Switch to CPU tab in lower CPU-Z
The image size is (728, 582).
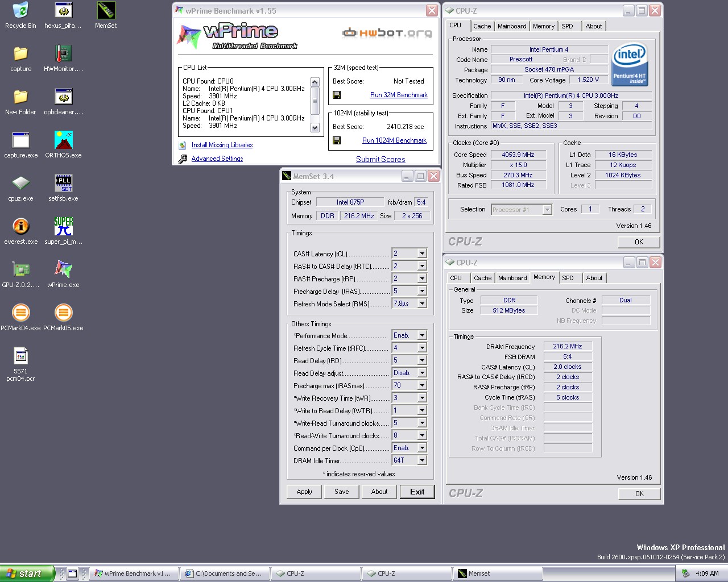[x=456, y=278]
